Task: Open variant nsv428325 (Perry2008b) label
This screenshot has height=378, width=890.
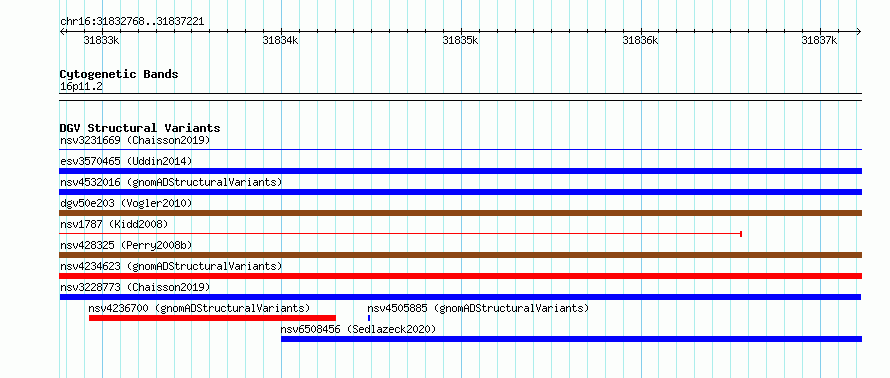Action: [x=126, y=245]
